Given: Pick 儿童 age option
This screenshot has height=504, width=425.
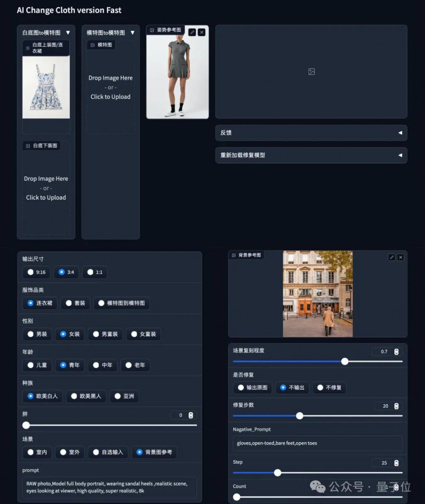Looking at the screenshot, I should [x=37, y=365].
